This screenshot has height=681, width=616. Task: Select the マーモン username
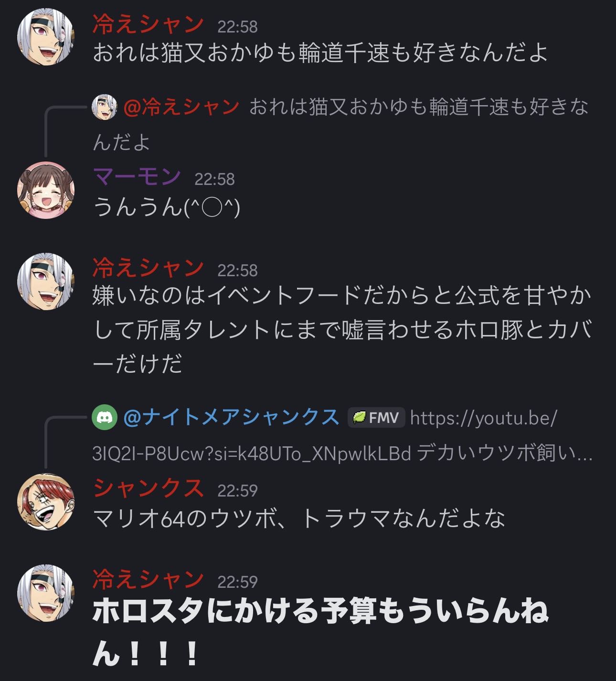pyautogui.click(x=137, y=177)
